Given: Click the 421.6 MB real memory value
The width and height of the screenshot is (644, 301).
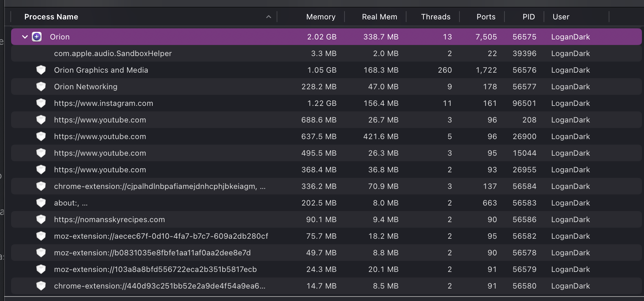Looking at the screenshot, I should (x=381, y=136).
